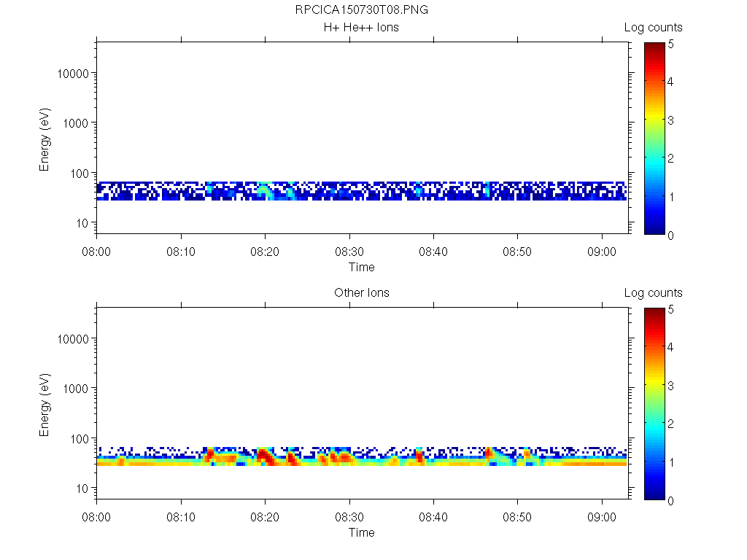Click the 1000 energy label in top panel

pyautogui.click(x=76, y=123)
